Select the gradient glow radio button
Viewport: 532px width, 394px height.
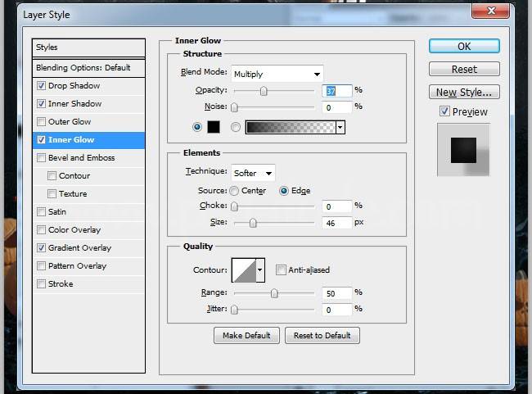coord(236,127)
